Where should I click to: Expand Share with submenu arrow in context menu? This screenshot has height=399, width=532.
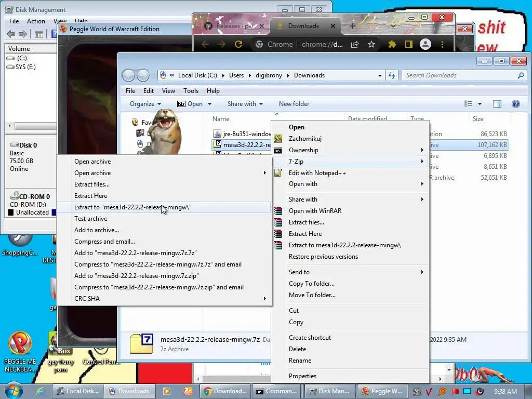422,199
